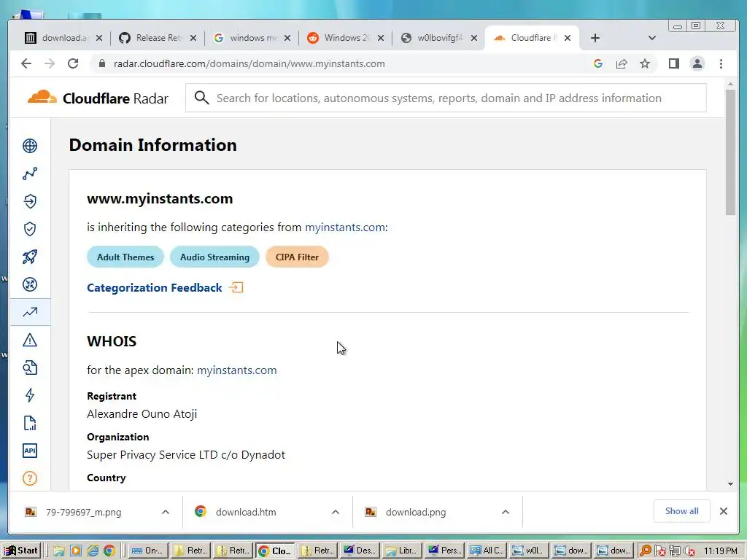Open the outage warning triangle icon
This screenshot has height=560, width=747.
[x=29, y=340]
